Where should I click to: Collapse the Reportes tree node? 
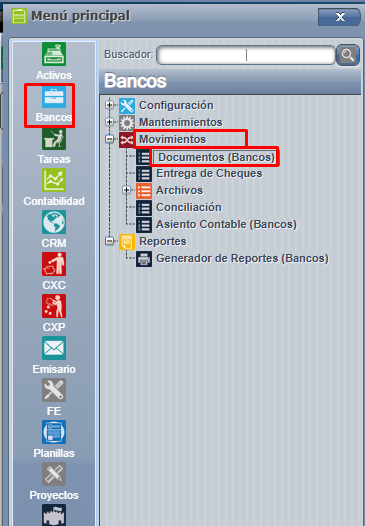click(x=109, y=241)
